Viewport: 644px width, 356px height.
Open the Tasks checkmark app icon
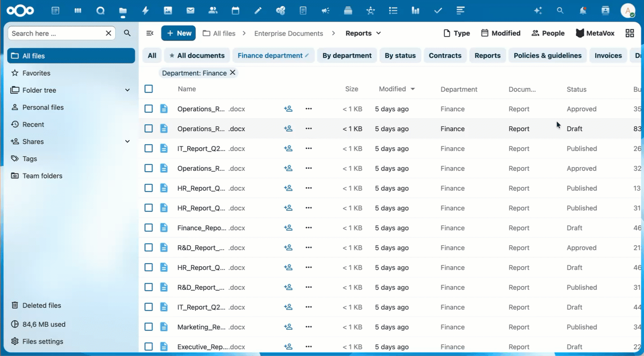[x=438, y=10]
